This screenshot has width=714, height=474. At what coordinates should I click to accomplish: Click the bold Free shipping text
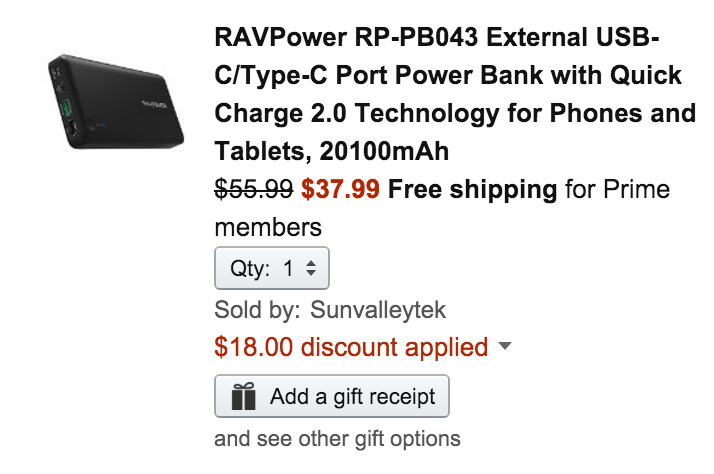[x=472, y=188]
